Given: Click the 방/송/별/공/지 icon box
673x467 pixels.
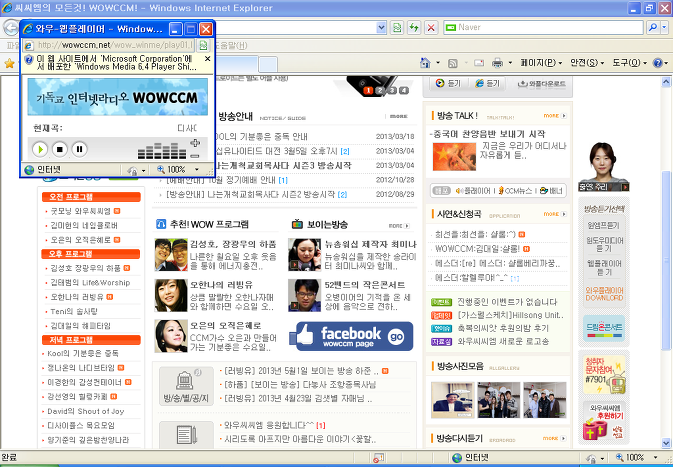Looking at the screenshot, I should 186,386.
